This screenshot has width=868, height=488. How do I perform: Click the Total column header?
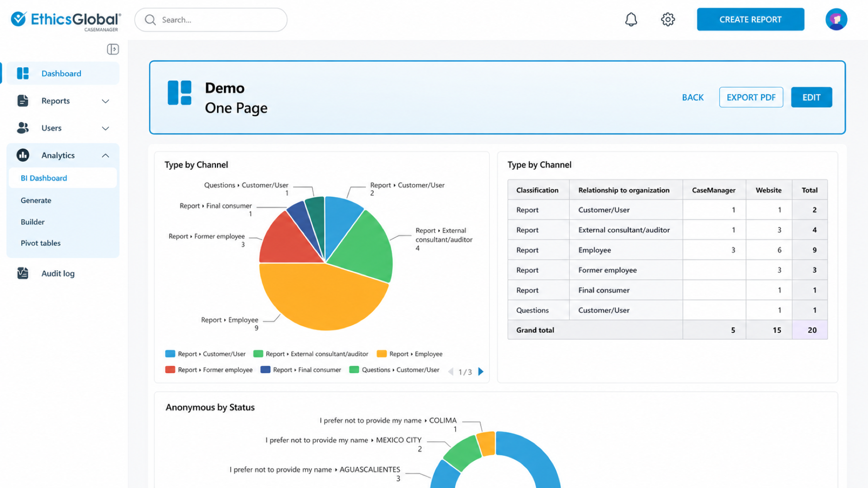809,190
